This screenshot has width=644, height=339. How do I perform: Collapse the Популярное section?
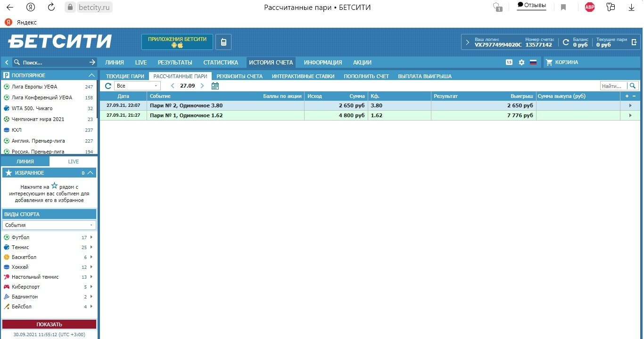click(91, 75)
